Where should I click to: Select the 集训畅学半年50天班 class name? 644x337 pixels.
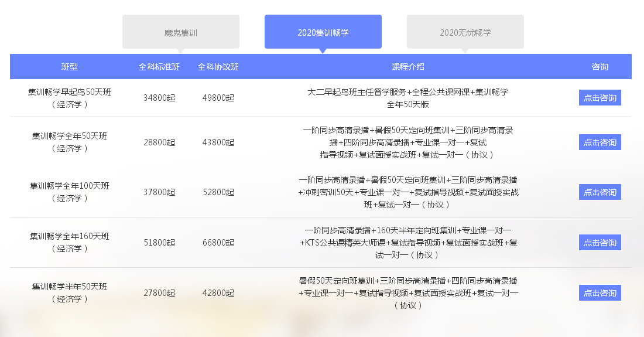pos(70,292)
